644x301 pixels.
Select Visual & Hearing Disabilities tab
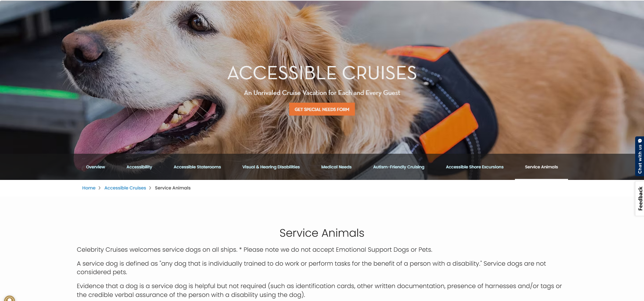click(271, 167)
